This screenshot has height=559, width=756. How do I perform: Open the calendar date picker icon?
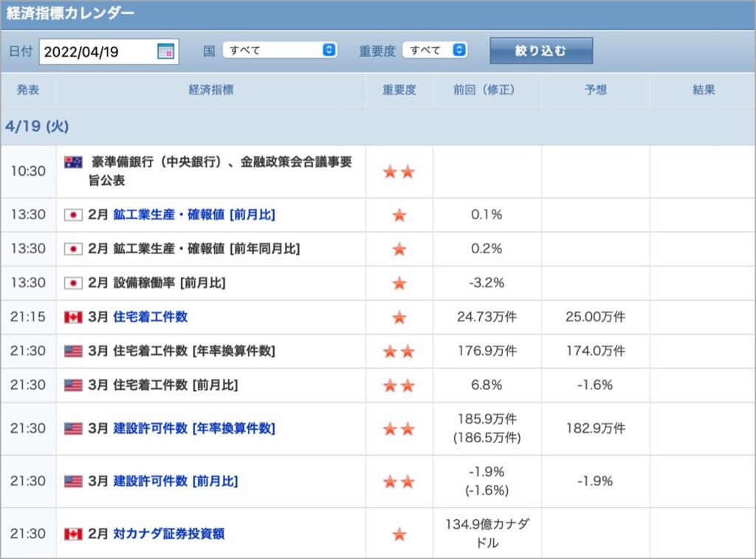point(165,51)
